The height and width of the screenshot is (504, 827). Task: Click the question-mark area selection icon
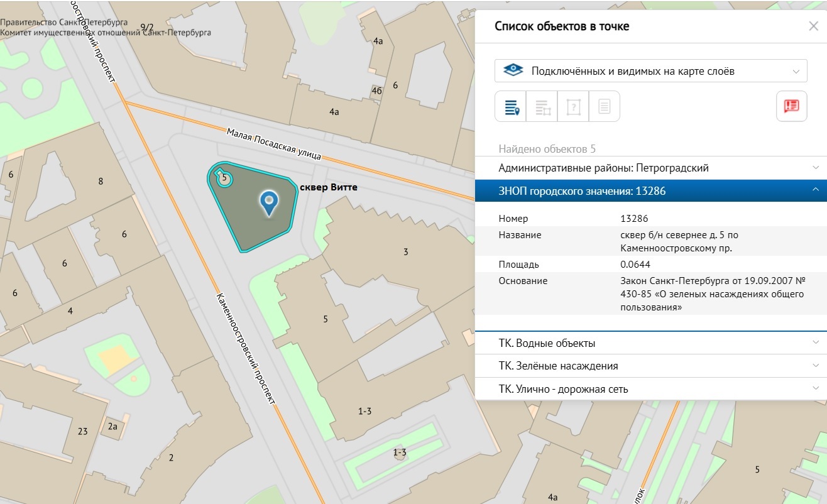tap(573, 106)
